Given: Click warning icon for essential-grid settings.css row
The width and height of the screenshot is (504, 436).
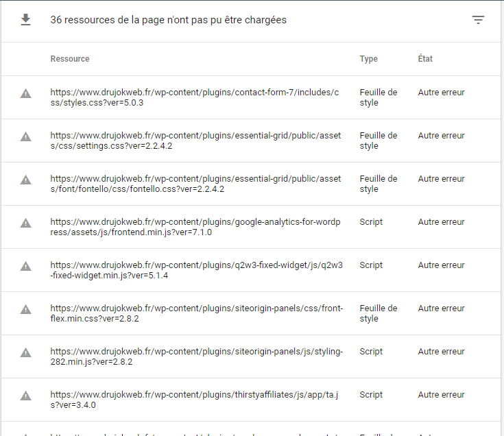Looking at the screenshot, I should tap(26, 136).
